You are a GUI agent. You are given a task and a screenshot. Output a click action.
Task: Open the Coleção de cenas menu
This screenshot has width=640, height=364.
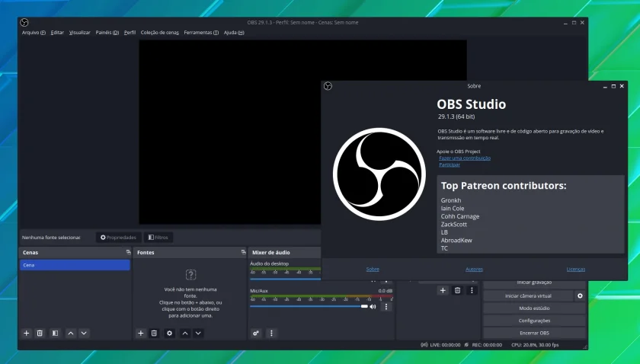point(159,33)
